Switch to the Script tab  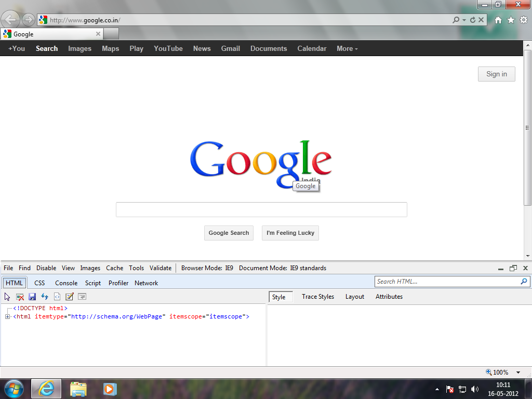coord(93,283)
